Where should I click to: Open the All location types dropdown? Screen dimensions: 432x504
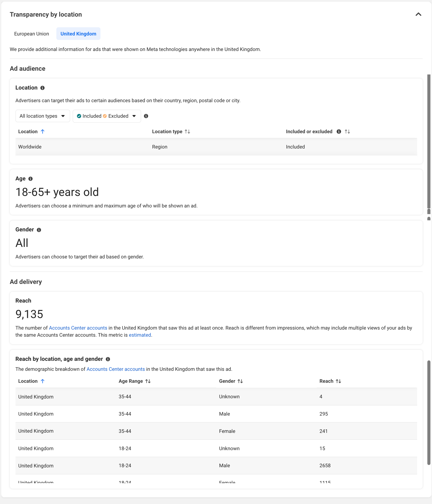click(x=43, y=116)
